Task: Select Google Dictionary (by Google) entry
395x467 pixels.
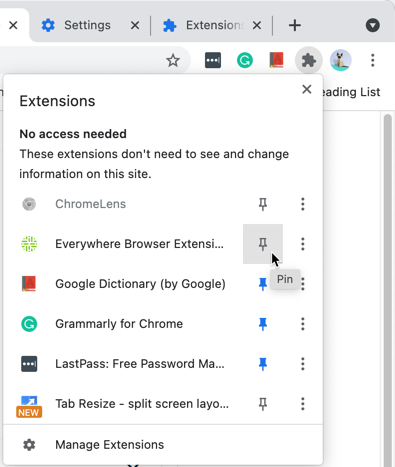Action: (123, 284)
